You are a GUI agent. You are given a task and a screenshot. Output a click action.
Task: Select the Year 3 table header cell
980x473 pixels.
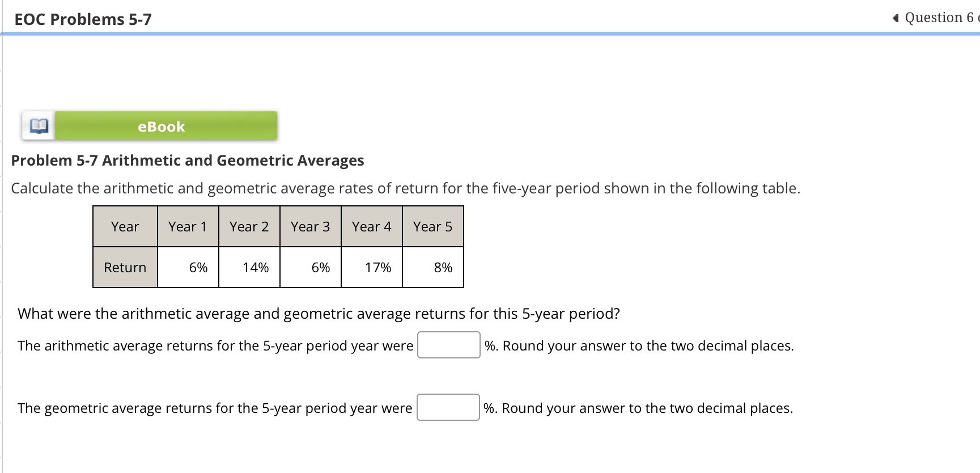310,226
